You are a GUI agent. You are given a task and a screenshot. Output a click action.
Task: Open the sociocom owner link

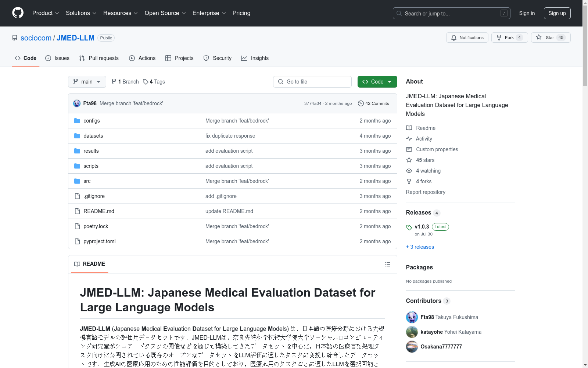pyautogui.click(x=36, y=38)
